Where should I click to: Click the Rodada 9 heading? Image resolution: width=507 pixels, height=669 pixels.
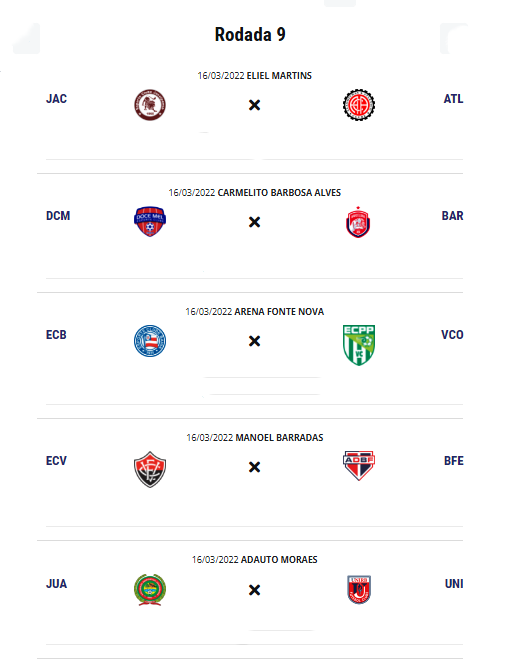[250, 35]
